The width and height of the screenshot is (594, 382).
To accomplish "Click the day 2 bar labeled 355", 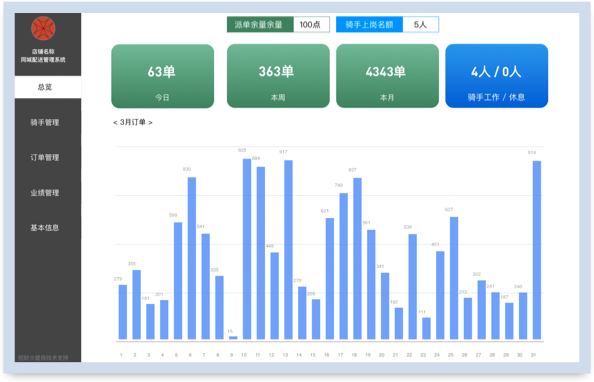I will [136, 305].
